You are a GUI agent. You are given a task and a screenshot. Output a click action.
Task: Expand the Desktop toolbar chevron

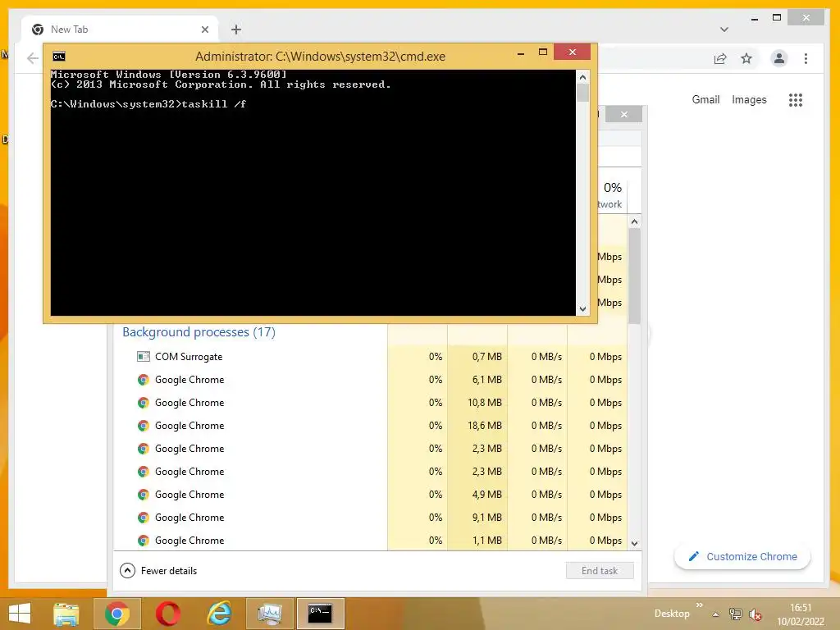pyautogui.click(x=700, y=605)
